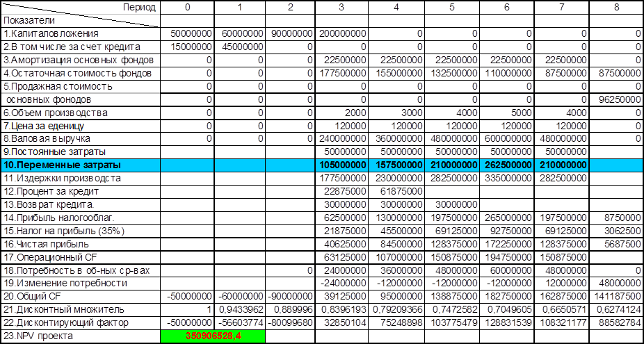Image resolution: width=644 pixels, height=344 pixels.
Task: Select the period 8 column header
Action: (616, 6)
